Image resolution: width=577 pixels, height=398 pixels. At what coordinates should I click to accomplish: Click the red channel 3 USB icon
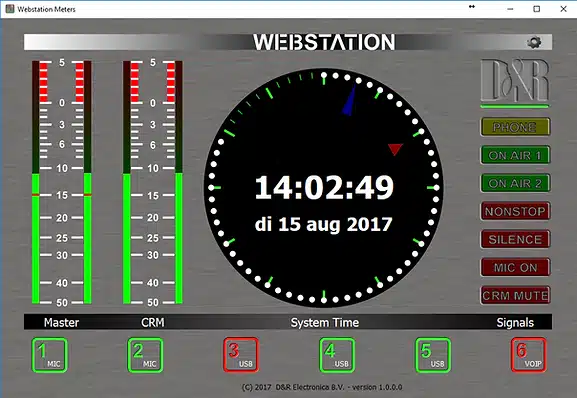click(241, 355)
